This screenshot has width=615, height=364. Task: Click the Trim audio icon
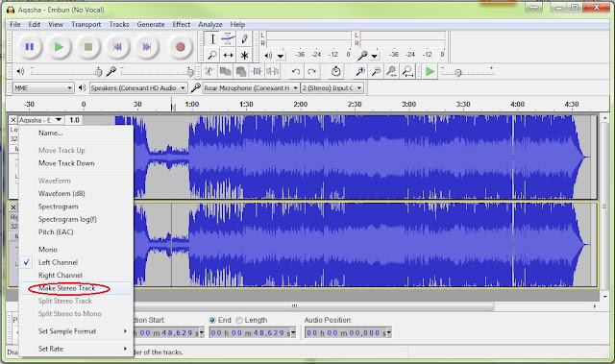pyautogui.click(x=257, y=71)
